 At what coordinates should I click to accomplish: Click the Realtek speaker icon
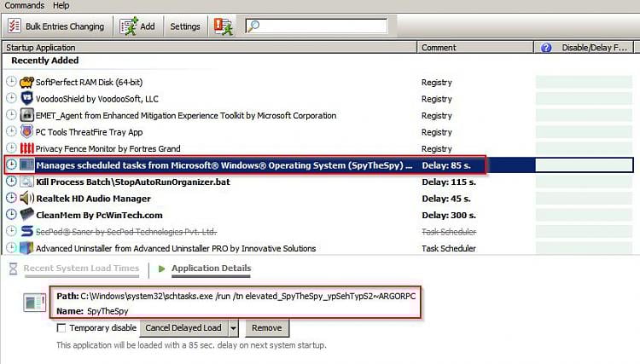click(x=27, y=198)
